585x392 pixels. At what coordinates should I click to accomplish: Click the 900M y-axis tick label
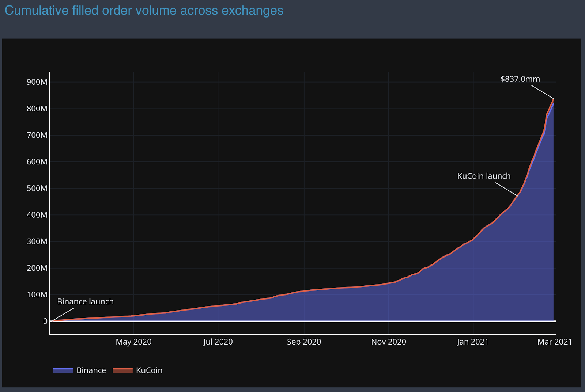(37, 82)
